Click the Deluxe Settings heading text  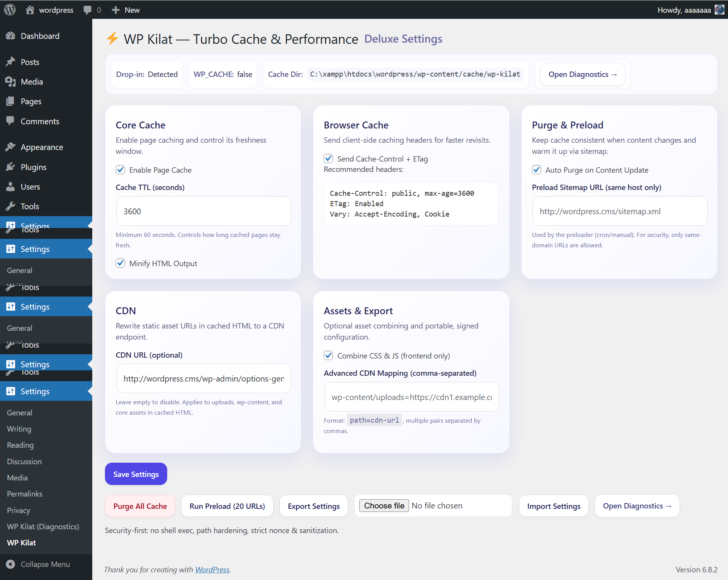pyautogui.click(x=403, y=39)
